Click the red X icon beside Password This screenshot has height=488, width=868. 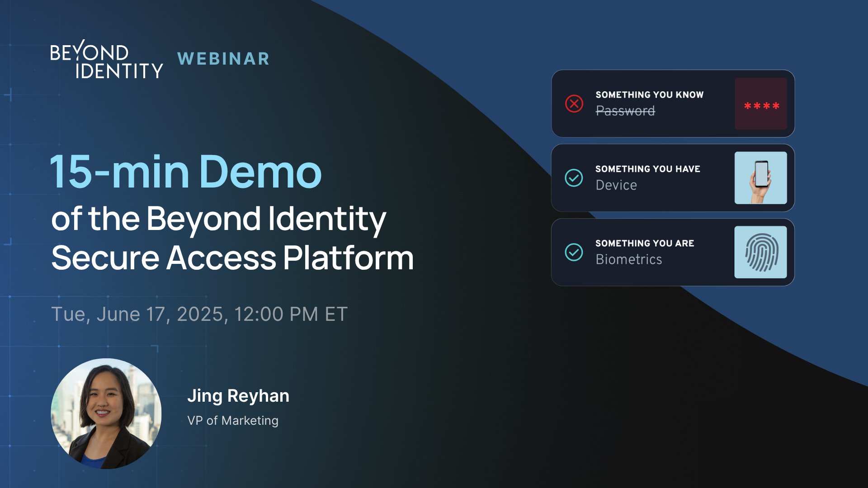point(574,103)
